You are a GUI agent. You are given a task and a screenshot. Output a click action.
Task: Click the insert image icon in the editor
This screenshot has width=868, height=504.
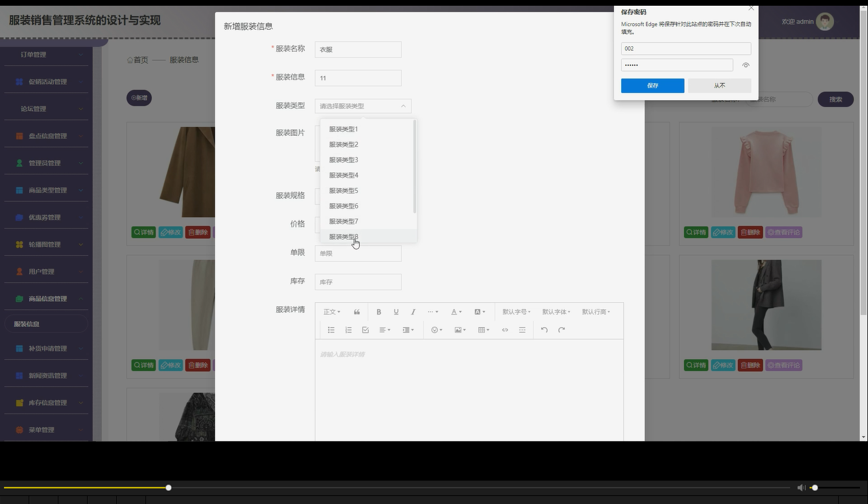459,330
